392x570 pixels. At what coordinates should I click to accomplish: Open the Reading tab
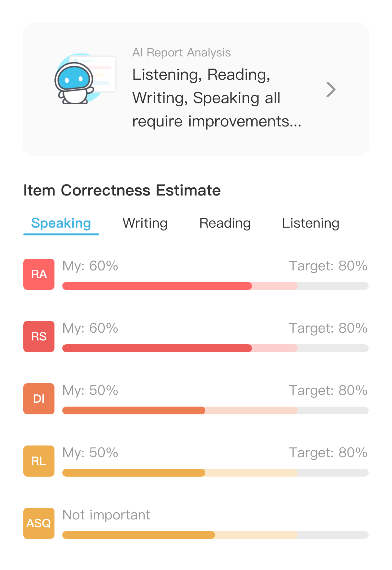click(x=225, y=223)
